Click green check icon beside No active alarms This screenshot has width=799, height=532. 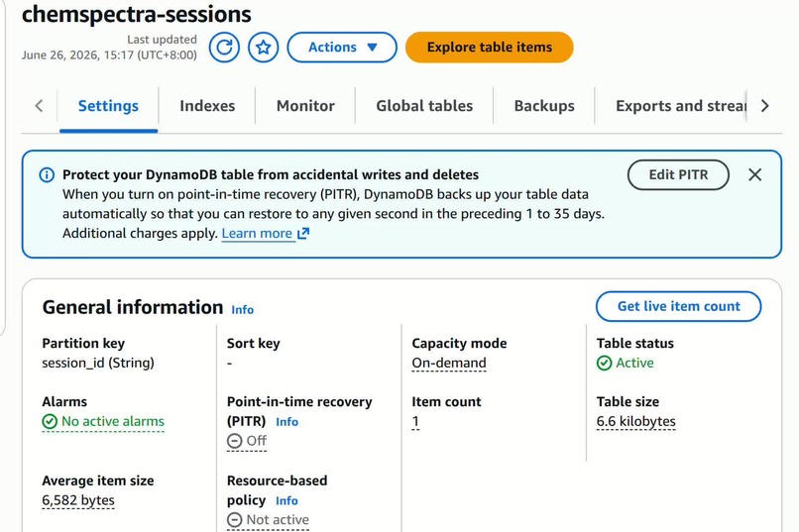[x=50, y=421]
